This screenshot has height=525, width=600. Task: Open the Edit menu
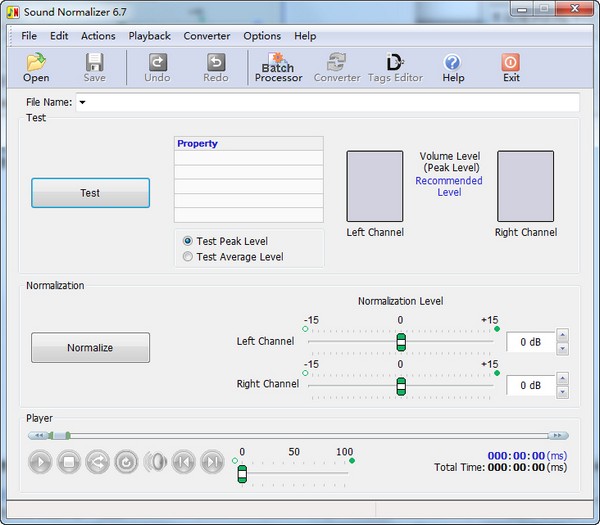(x=59, y=36)
